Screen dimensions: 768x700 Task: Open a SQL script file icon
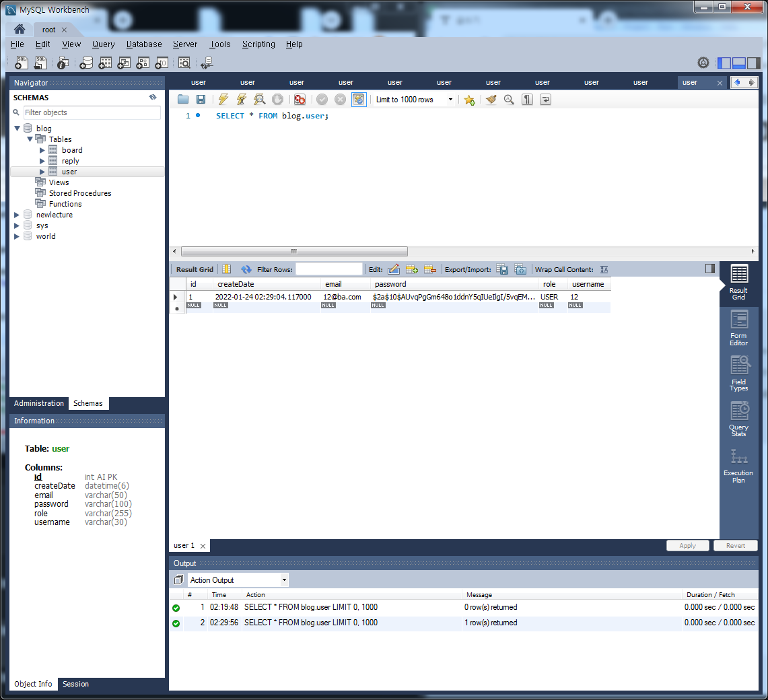coord(40,63)
